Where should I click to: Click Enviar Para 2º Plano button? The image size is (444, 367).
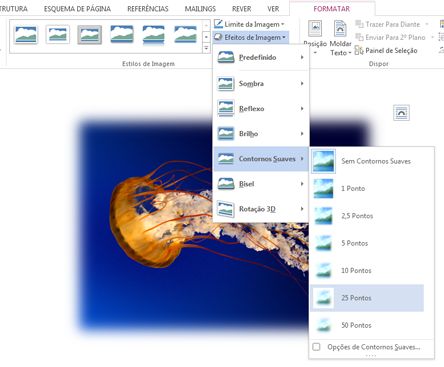pyautogui.click(x=390, y=37)
